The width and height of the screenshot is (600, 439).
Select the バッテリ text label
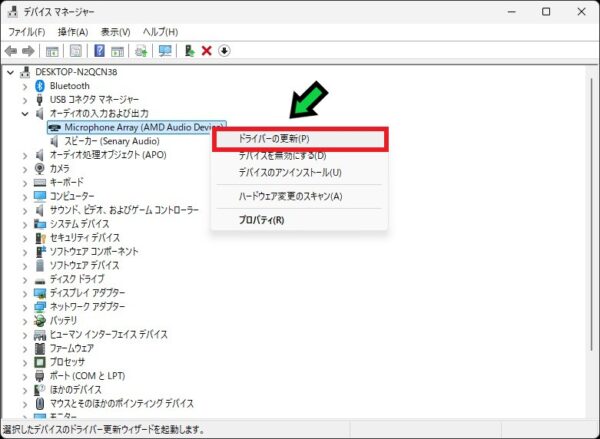[63, 320]
